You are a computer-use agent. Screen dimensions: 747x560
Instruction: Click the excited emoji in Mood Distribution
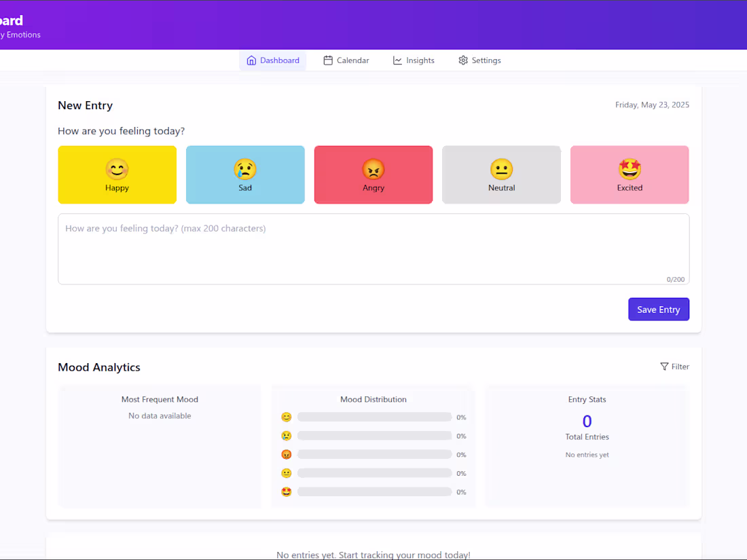click(x=287, y=492)
